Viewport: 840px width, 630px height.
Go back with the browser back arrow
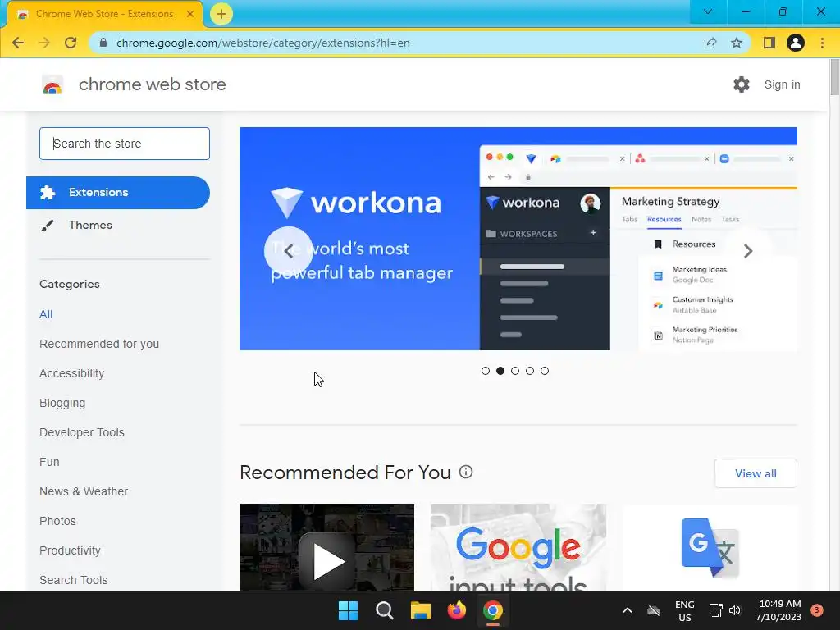(18, 43)
